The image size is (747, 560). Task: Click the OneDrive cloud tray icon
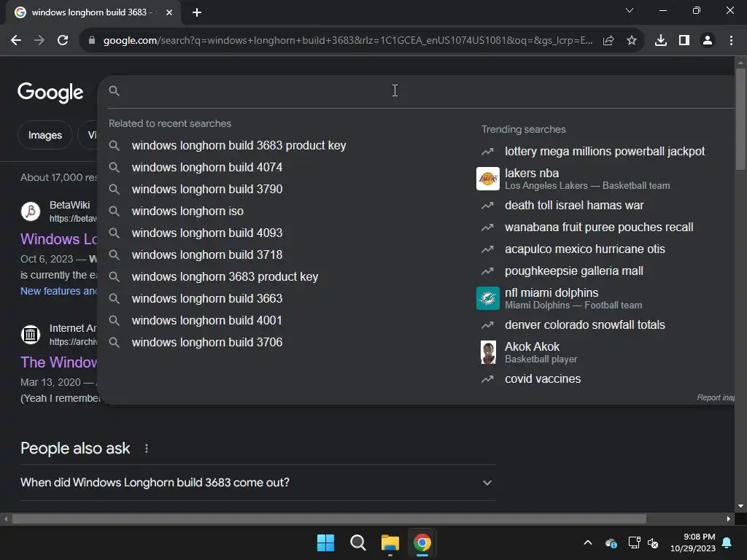pyautogui.click(x=611, y=542)
